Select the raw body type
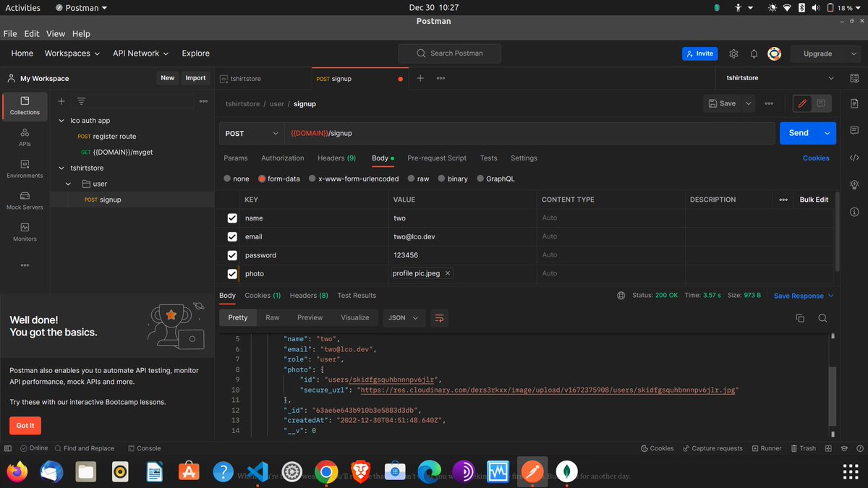This screenshot has height=488, width=868. pyautogui.click(x=418, y=179)
